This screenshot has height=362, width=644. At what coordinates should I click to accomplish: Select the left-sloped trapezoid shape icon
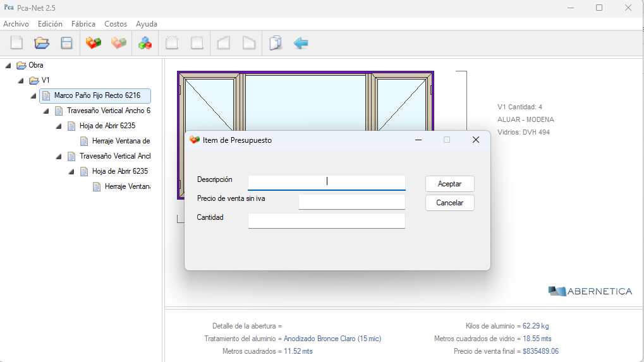pyautogui.click(x=224, y=43)
